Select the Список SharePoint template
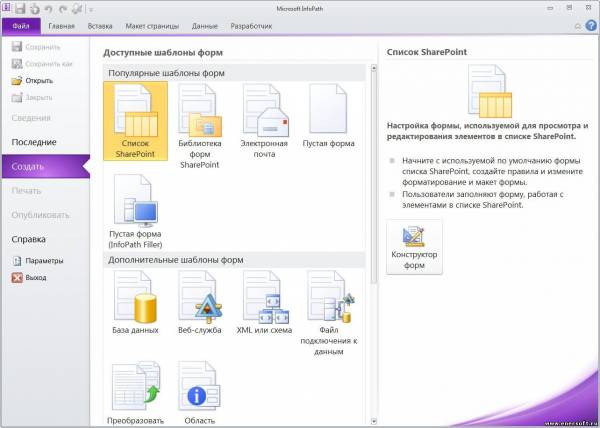Viewport: 600px width, 428px height. coord(135,121)
